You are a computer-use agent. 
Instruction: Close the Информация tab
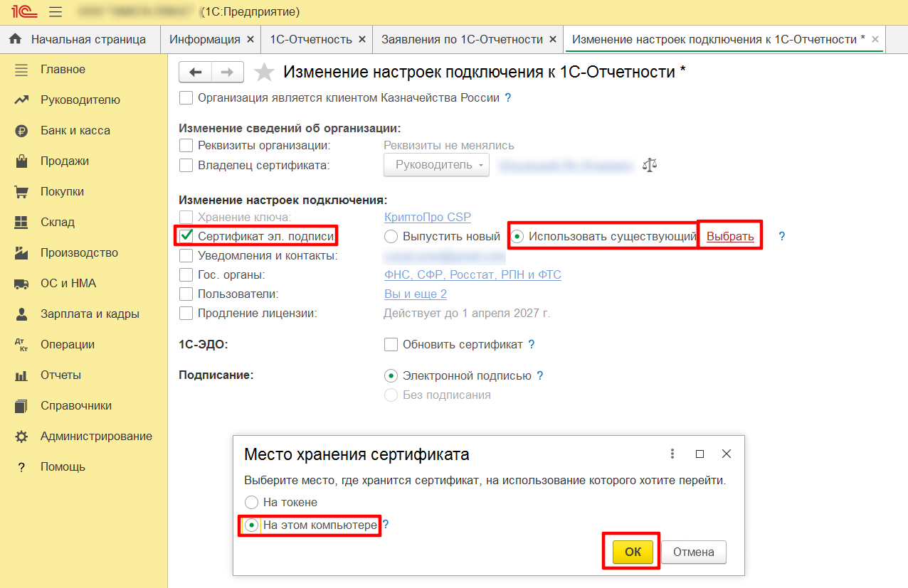[250, 39]
